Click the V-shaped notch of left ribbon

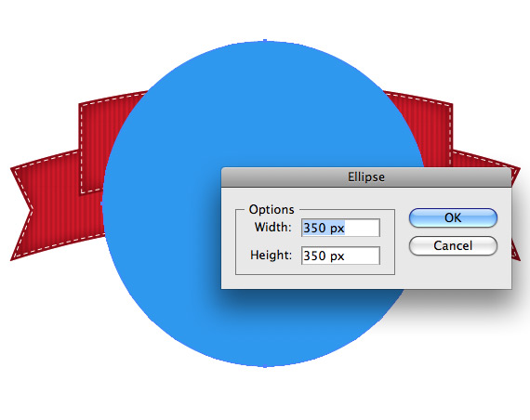(29, 211)
